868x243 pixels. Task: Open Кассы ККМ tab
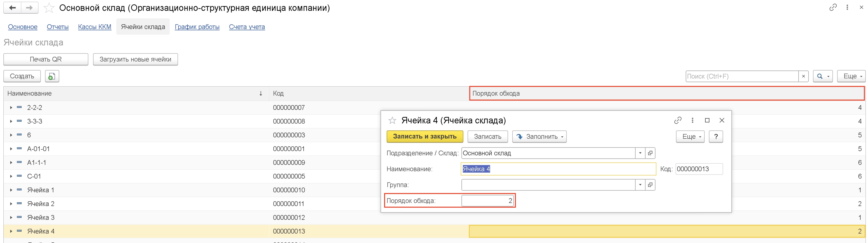[x=95, y=27]
